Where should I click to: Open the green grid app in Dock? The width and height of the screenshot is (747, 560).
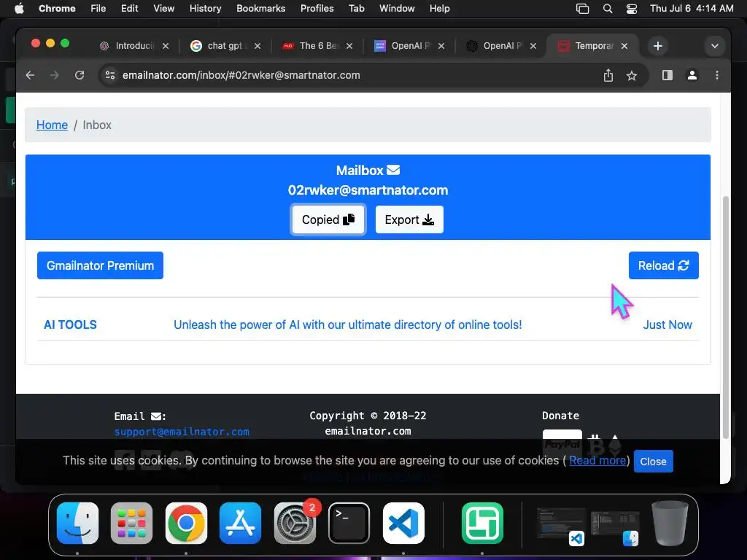point(482,524)
